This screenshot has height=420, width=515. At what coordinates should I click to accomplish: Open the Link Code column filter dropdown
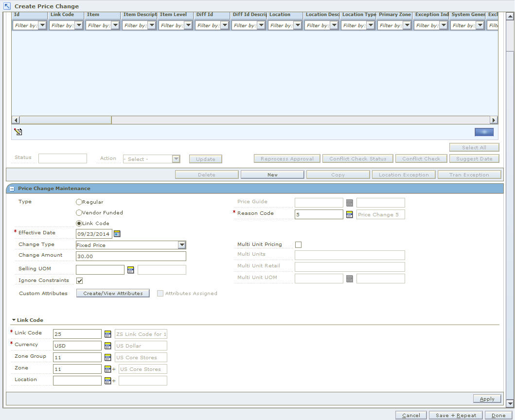click(x=79, y=25)
